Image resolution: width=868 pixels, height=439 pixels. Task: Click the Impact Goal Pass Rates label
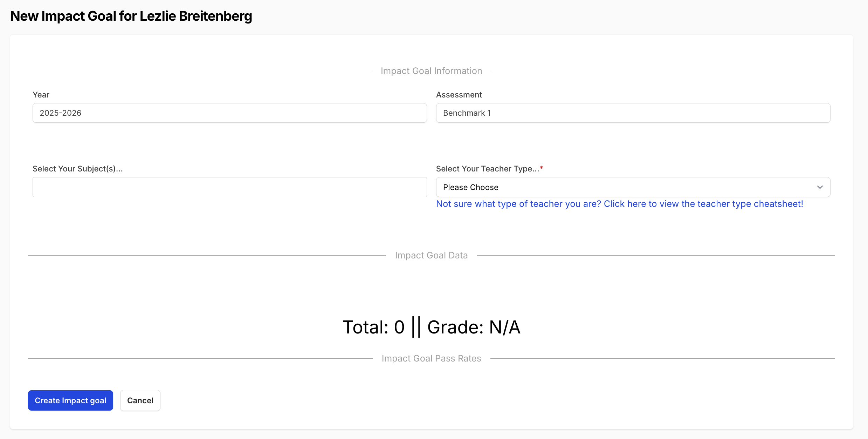click(431, 358)
